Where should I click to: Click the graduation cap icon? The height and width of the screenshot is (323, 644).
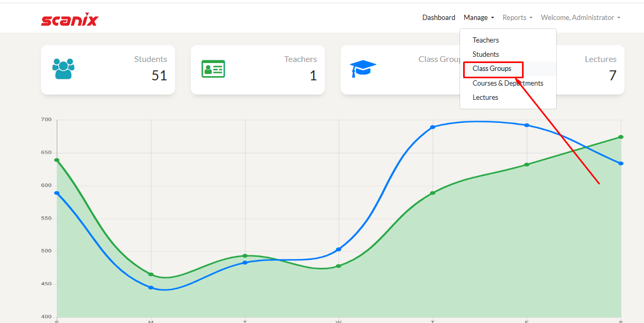click(x=363, y=68)
